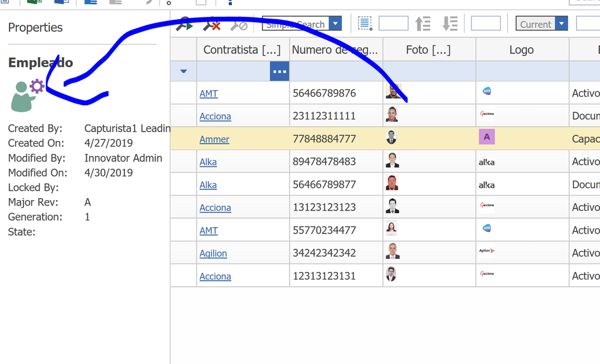Click employee photo in Ammer row

(391, 138)
